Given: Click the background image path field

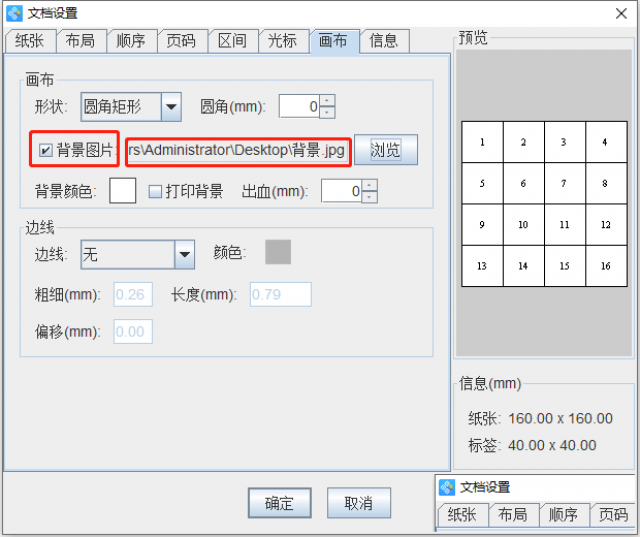Looking at the screenshot, I should (x=238, y=150).
